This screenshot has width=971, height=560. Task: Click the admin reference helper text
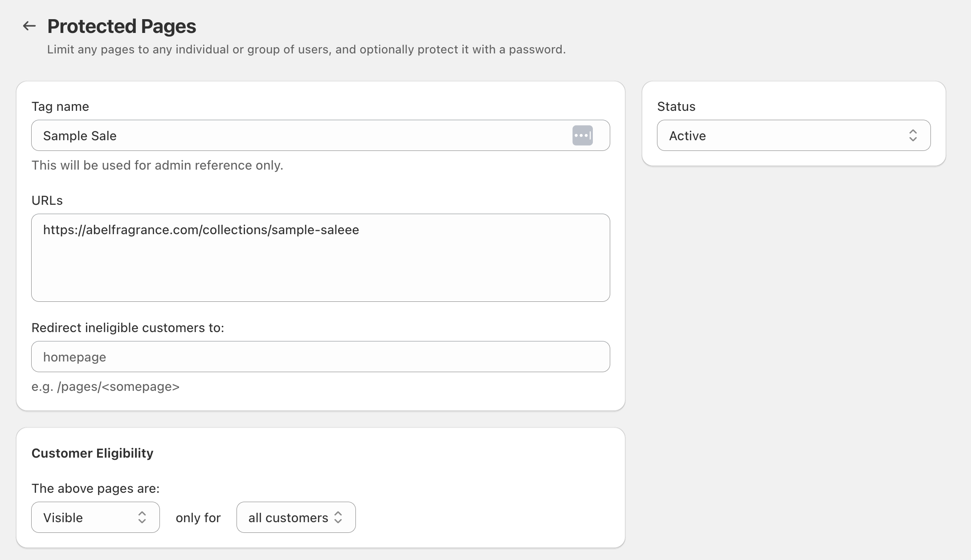coord(157,165)
